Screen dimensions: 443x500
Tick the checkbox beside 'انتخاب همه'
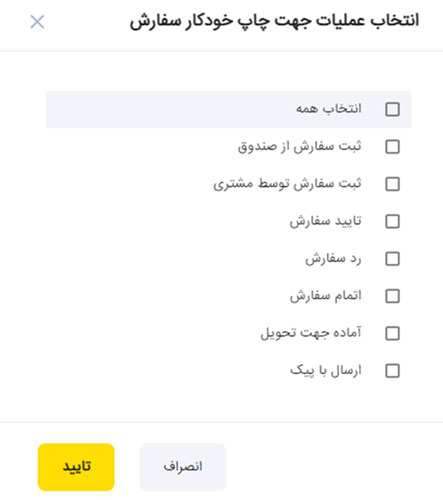click(x=392, y=109)
